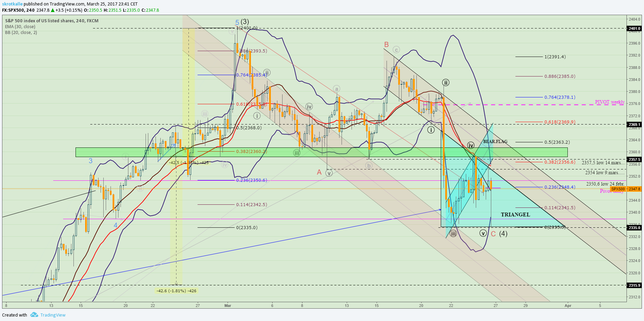Click the left 0(2335.0) Fibonacci label
The width and height of the screenshot is (644, 321).
pyautogui.click(x=247, y=228)
